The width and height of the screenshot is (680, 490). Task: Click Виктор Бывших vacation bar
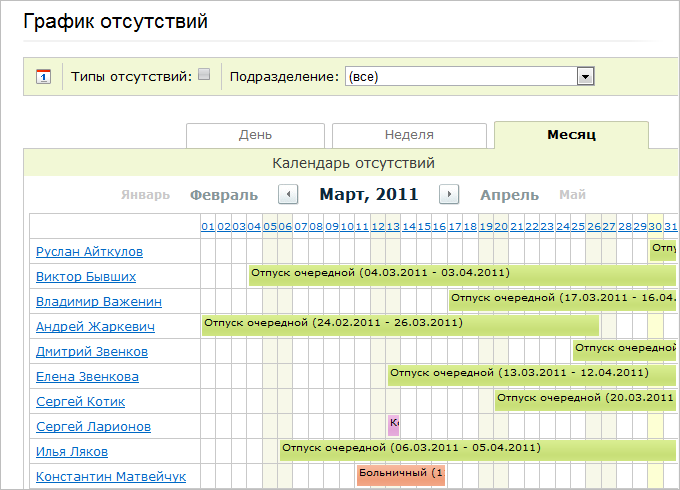[460, 274]
